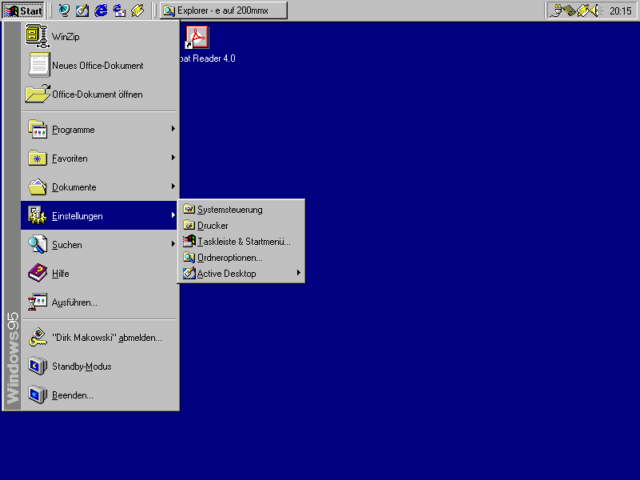The image size is (640, 480).
Task: Click the Neues Office-Dokument page icon
Action: pyautogui.click(x=39, y=65)
